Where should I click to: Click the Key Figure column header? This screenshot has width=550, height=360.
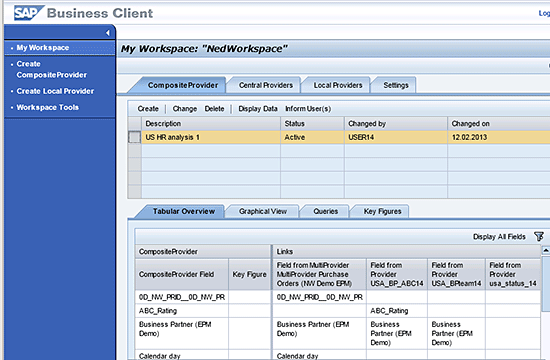249,274
